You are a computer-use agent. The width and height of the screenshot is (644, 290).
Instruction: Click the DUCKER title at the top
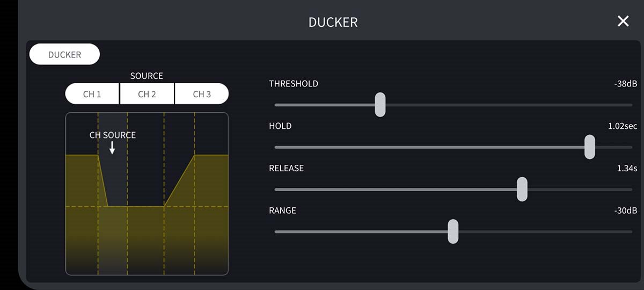point(333,22)
